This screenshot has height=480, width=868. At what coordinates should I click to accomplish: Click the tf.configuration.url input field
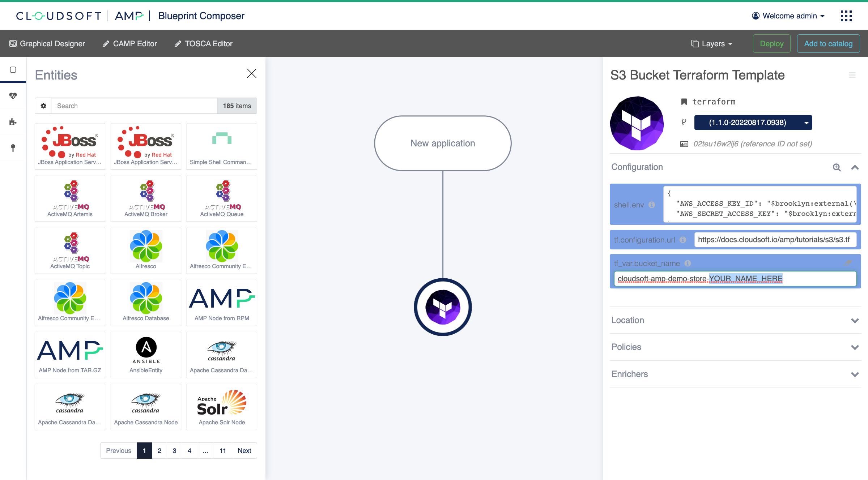(775, 240)
